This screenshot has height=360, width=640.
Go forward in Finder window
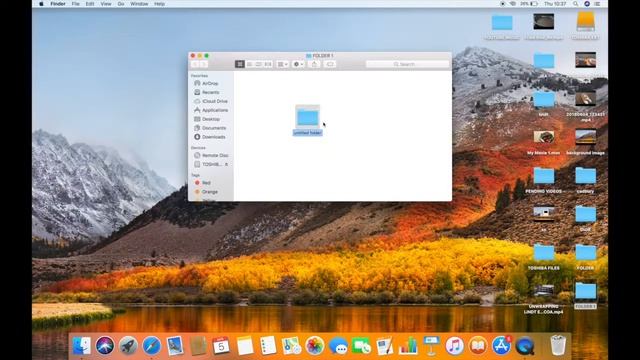click(204, 64)
